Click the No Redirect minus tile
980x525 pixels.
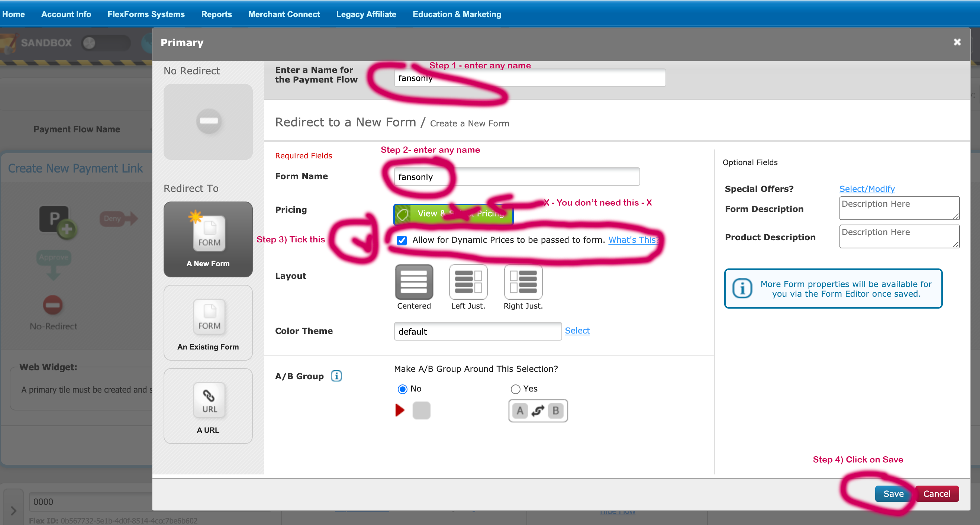point(208,121)
